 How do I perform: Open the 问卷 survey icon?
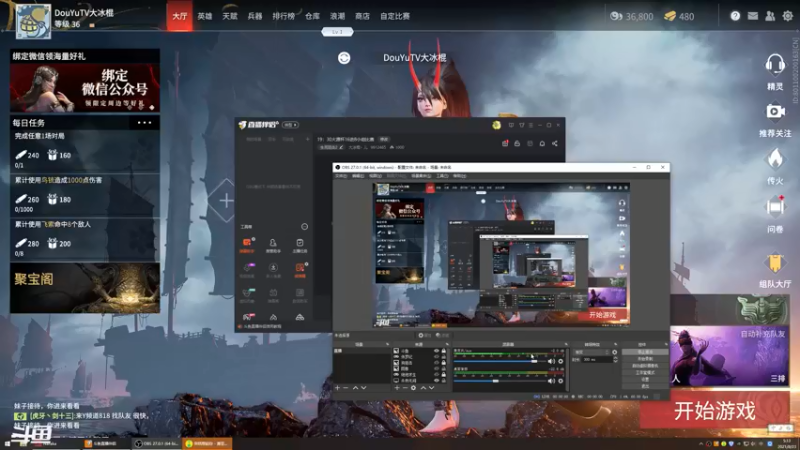click(x=775, y=207)
